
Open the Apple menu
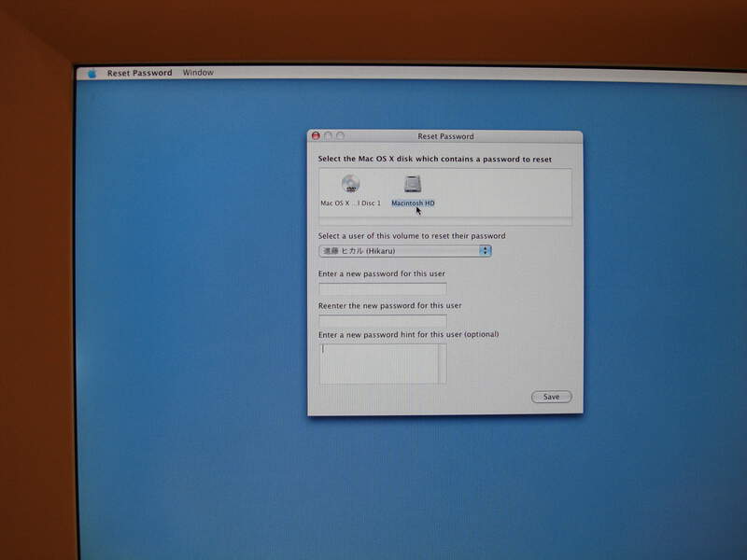92,73
